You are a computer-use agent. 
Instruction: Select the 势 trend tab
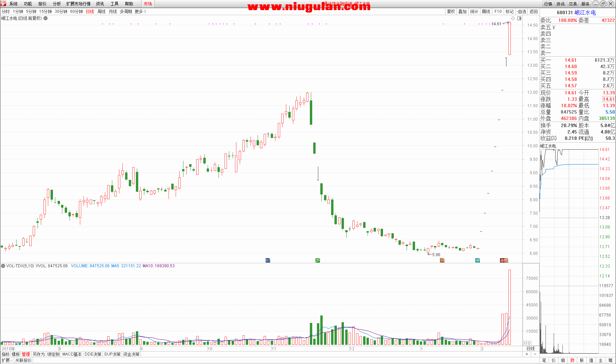click(573, 360)
